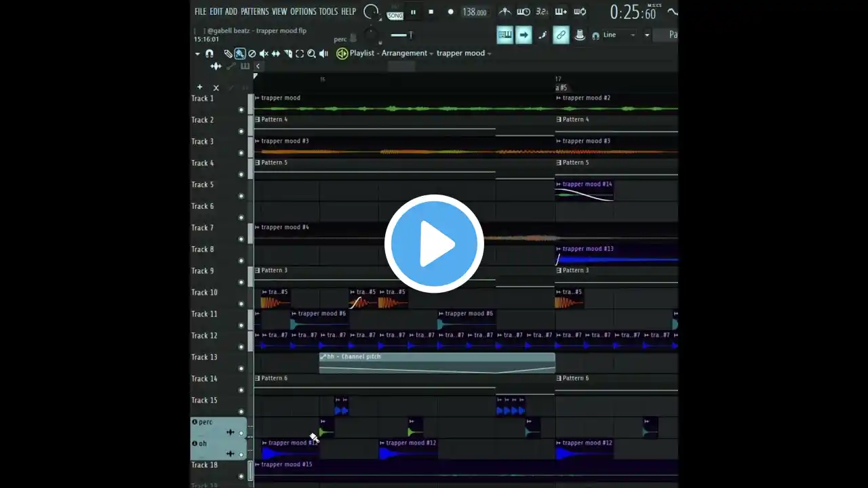
Task: Click the overdub blend recording icon
Action: click(x=561, y=12)
